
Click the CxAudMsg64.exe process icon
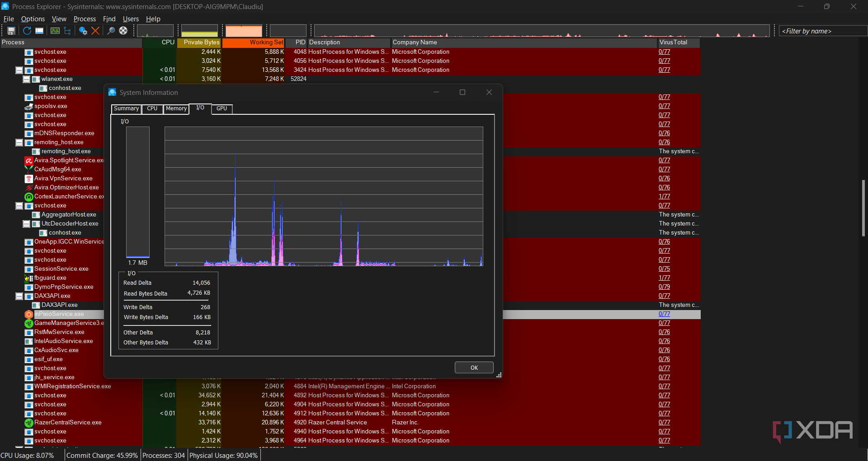(x=29, y=169)
